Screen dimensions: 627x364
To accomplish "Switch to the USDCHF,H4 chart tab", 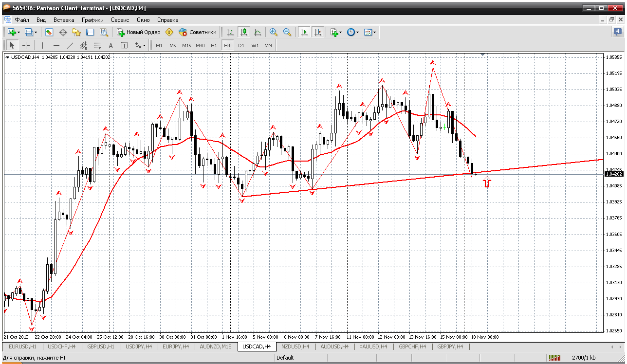I will (x=62, y=346).
